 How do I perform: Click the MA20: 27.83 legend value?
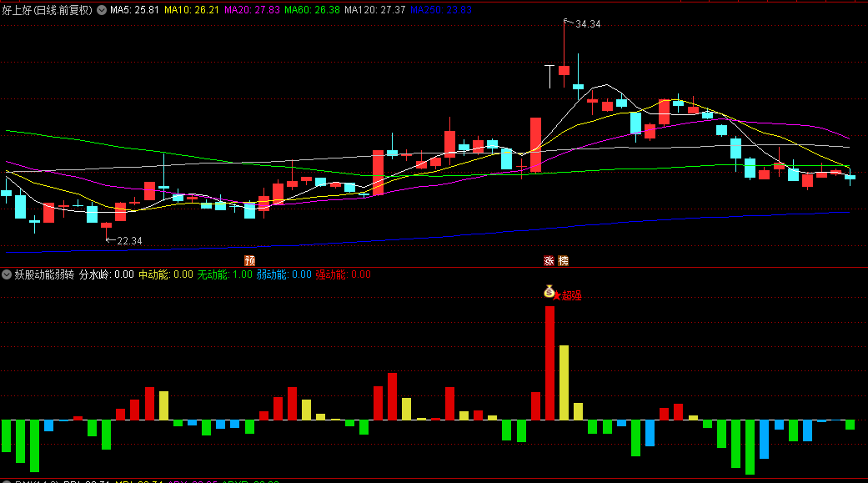[252, 10]
